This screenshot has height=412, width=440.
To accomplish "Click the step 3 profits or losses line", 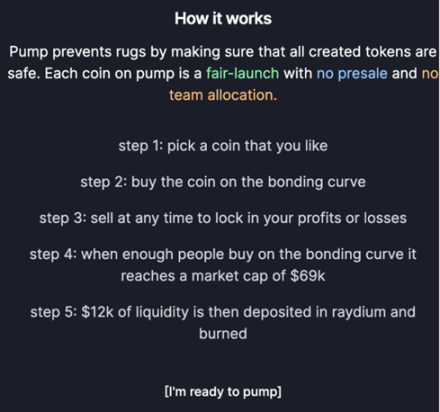I will click(x=223, y=218).
